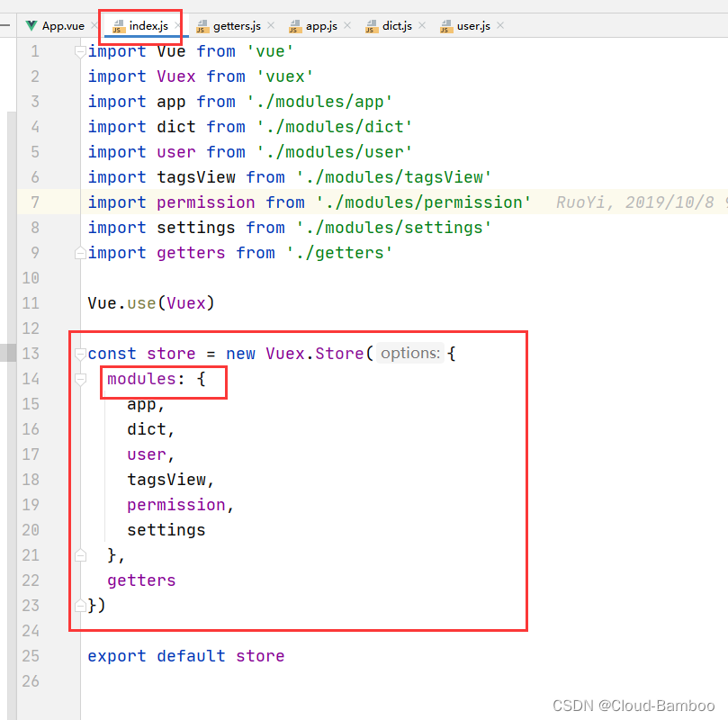Viewport: 728px width, 720px height.
Task: Switch to the user.js tab
Action: coord(473,26)
